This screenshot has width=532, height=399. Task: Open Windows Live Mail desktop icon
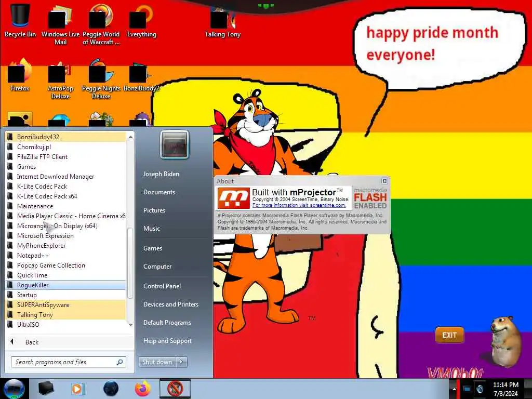coord(60,24)
